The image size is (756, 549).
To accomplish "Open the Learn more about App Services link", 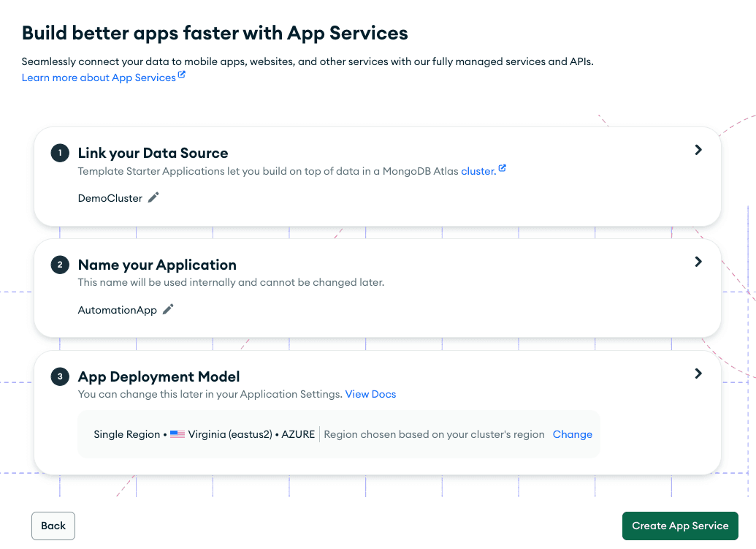I will (99, 77).
